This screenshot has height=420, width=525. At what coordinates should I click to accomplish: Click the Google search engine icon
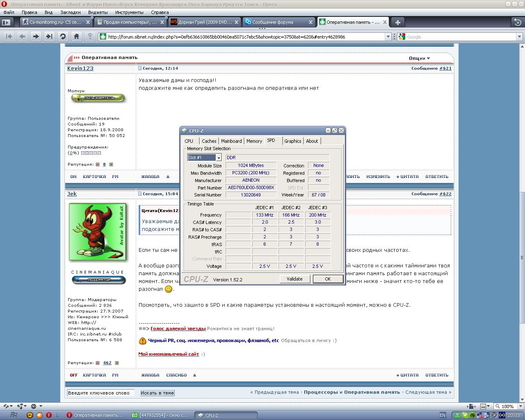402,37
